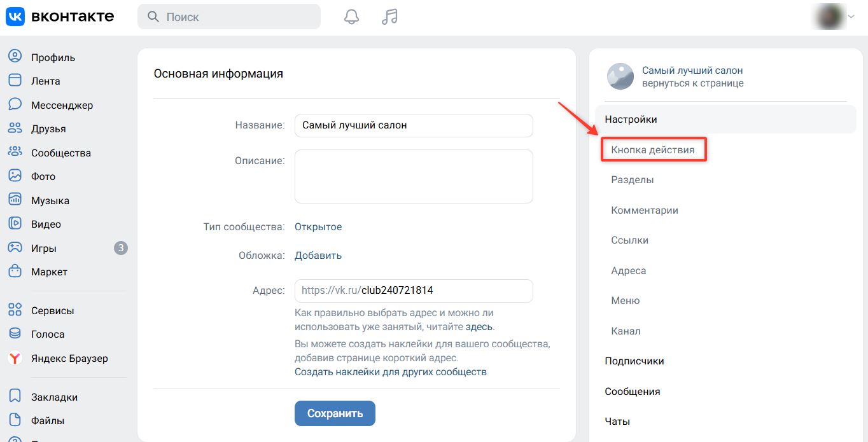The image size is (868, 442).
Task: Open Подписчики in the right menu
Action: click(x=634, y=361)
